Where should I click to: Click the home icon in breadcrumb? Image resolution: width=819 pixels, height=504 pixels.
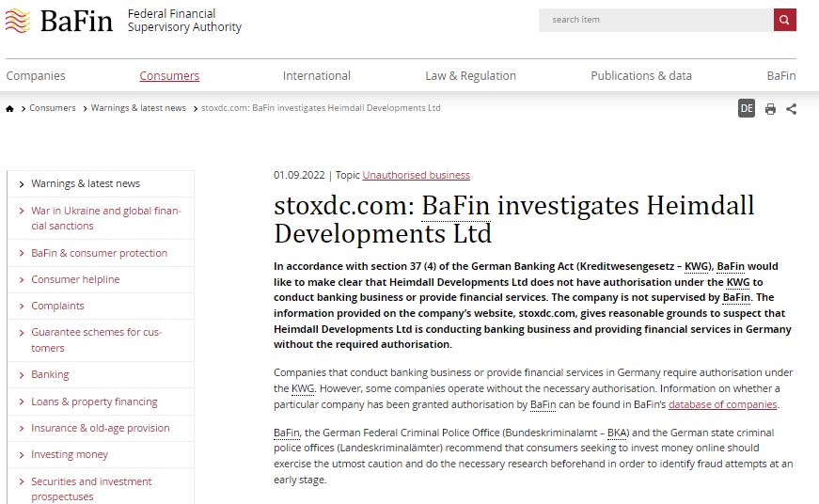click(x=9, y=109)
